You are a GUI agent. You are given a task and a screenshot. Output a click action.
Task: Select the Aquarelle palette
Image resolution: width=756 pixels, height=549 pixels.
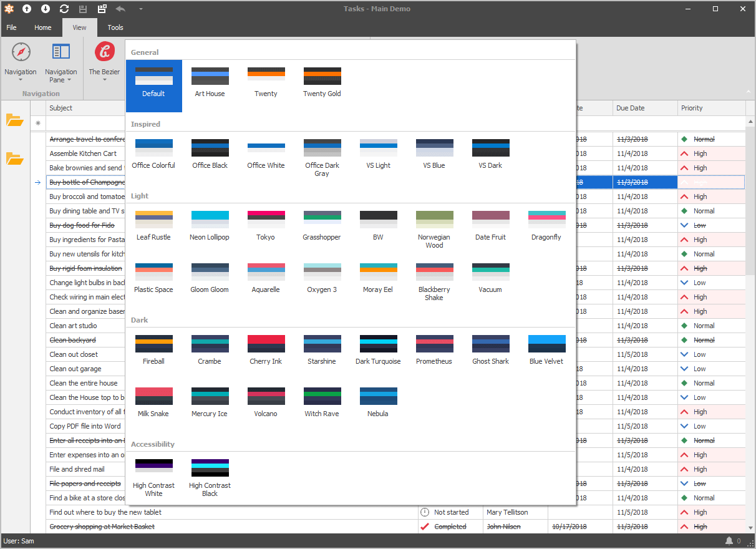[x=266, y=282]
